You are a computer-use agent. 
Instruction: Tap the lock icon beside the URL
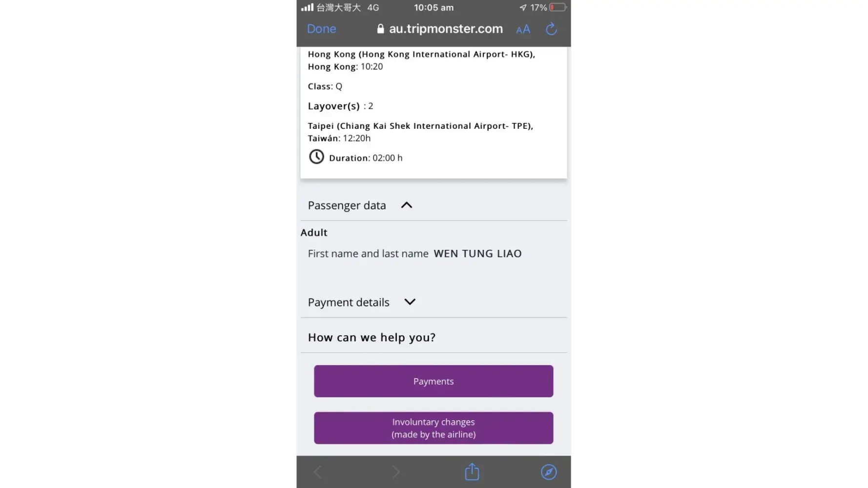point(380,29)
